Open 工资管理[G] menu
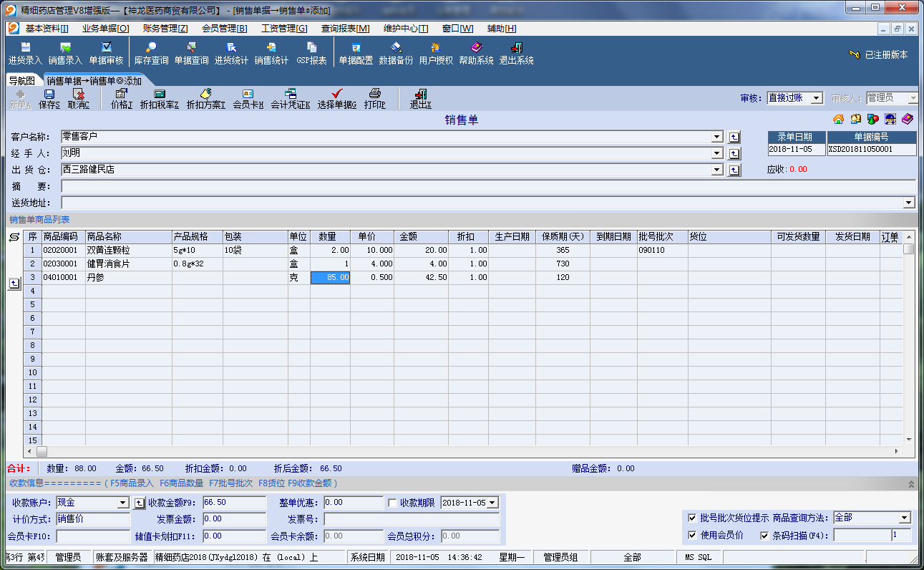The height and width of the screenshot is (570, 924). 284,28
